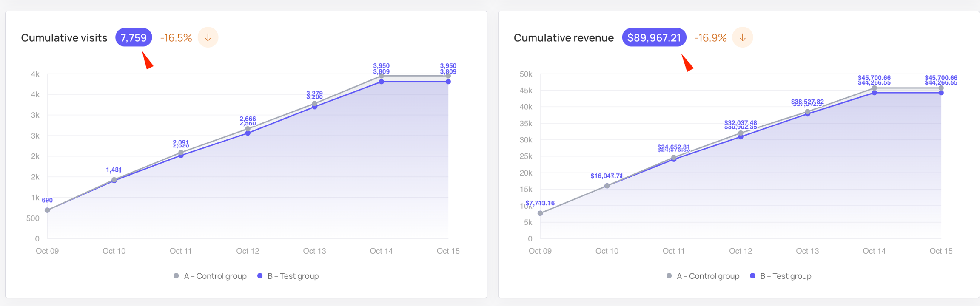The image size is (980, 306).
Task: Select the Oct 09 revenue point at $7,713.16
Action: (x=540, y=213)
